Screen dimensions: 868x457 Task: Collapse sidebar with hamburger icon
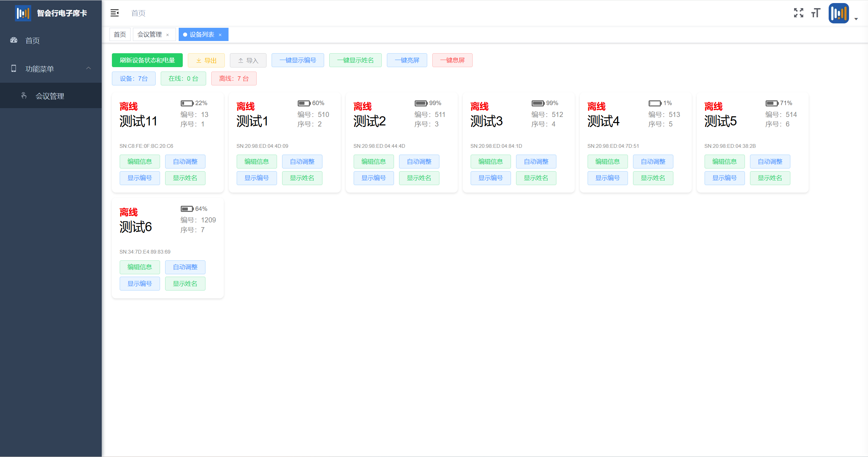point(115,13)
